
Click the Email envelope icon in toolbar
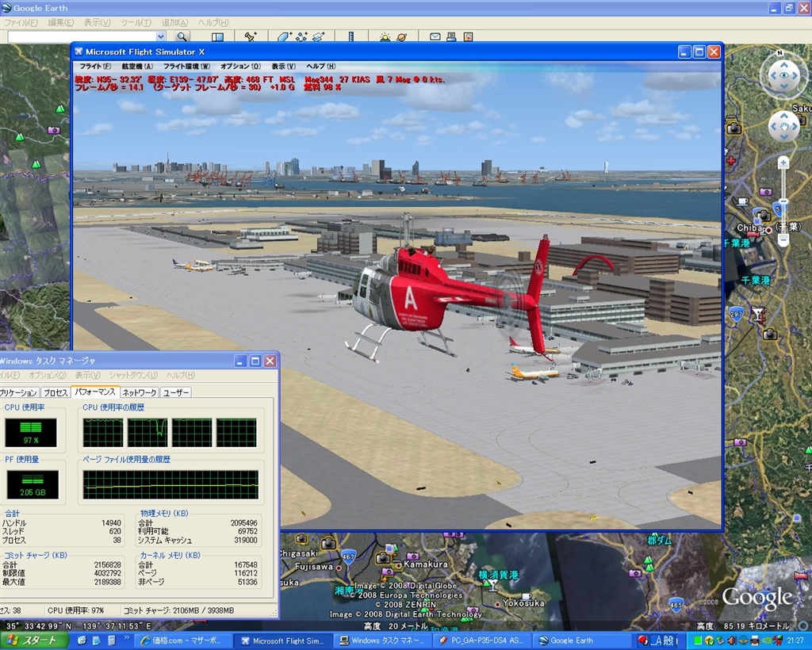pyautogui.click(x=435, y=36)
